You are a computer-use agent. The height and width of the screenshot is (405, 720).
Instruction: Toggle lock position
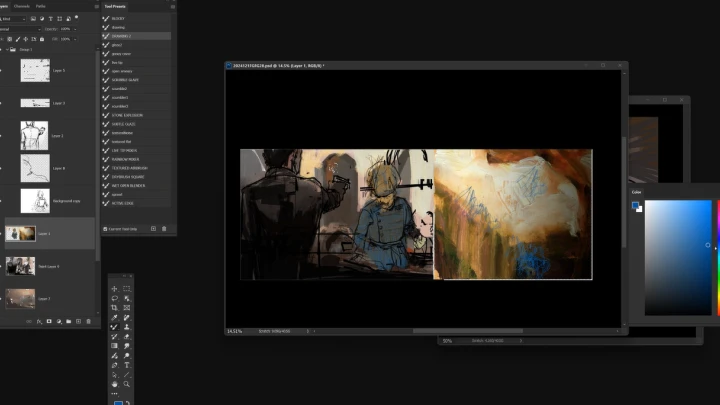26,39
